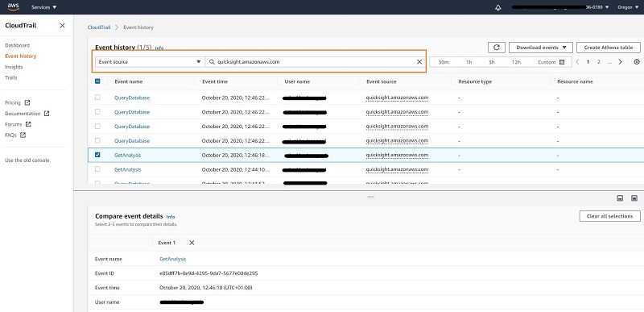Viewport: 644px width, 312px height.
Task: Click the CloudTrail breadcrumb link
Action: [98, 27]
